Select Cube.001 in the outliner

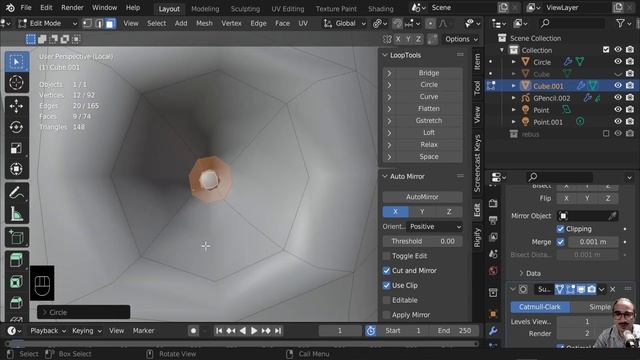coord(548,86)
